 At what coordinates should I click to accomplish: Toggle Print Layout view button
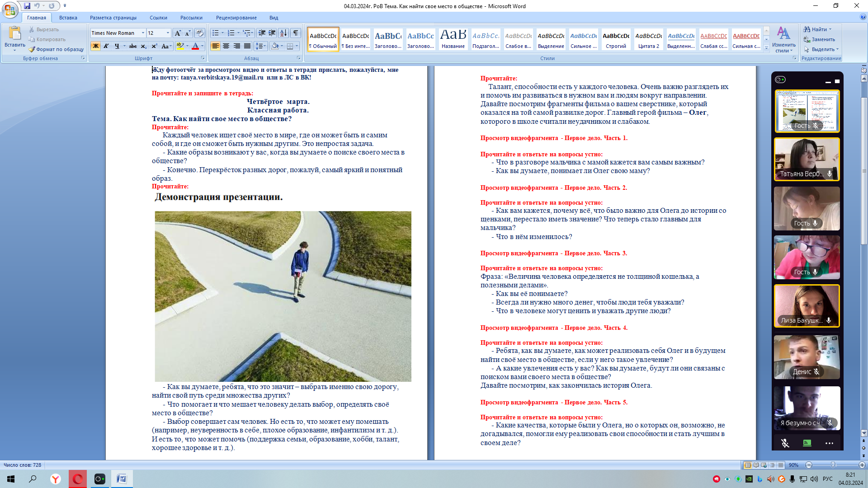(748, 465)
